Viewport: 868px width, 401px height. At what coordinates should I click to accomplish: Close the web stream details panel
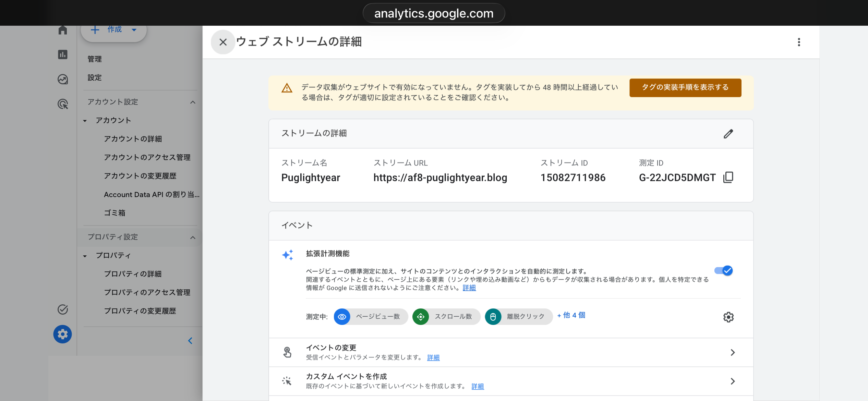(223, 42)
